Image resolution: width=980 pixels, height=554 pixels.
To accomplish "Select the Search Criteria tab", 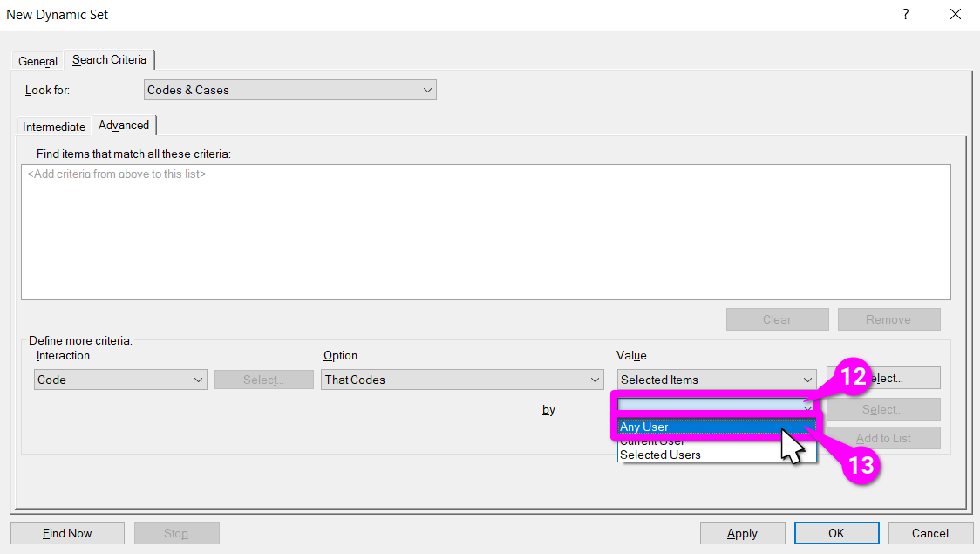I will (x=109, y=60).
